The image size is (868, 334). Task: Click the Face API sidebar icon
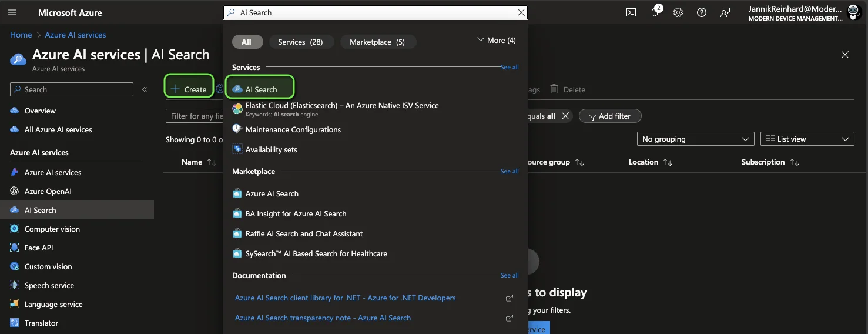pyautogui.click(x=15, y=248)
